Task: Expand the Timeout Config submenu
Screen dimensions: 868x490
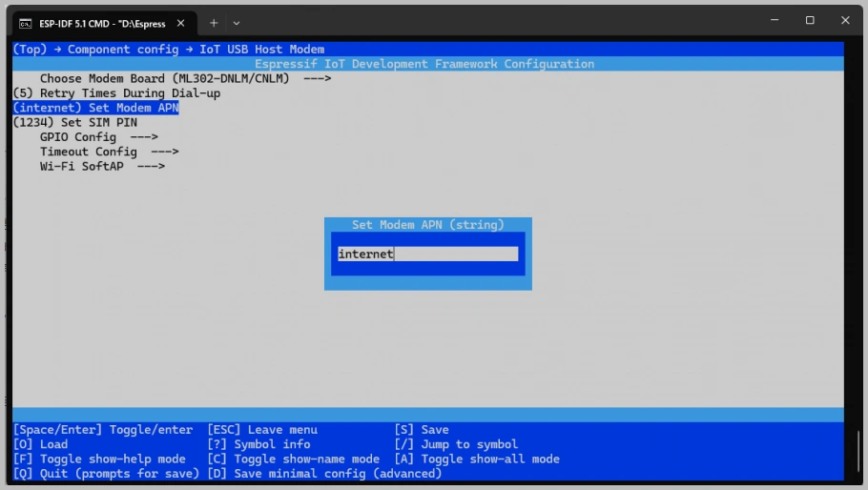Action: 109,152
